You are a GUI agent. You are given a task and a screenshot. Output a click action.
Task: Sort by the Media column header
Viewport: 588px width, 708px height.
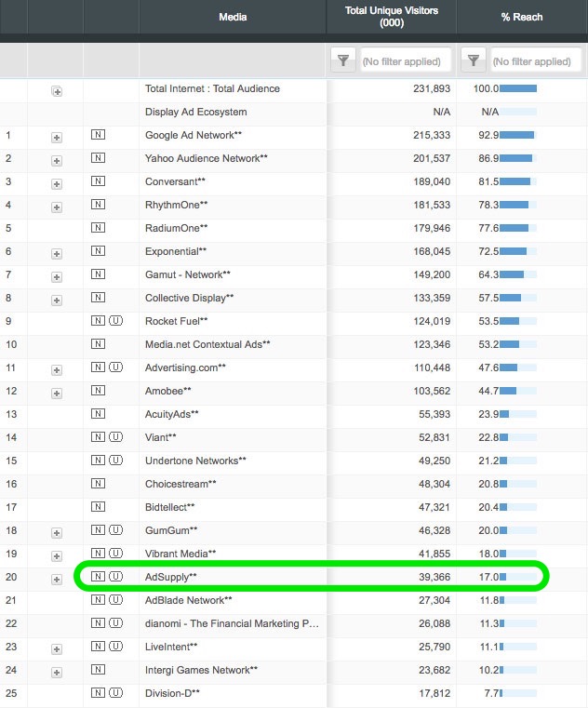tap(233, 17)
